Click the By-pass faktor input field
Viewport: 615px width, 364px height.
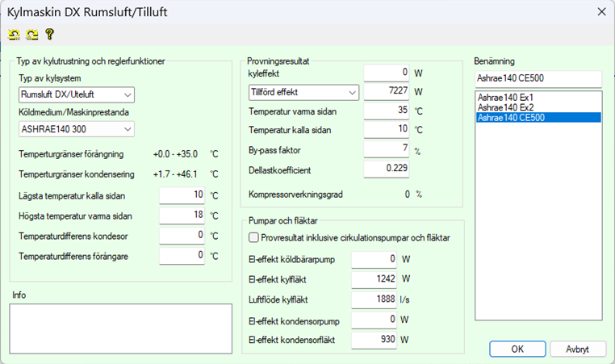(x=387, y=149)
